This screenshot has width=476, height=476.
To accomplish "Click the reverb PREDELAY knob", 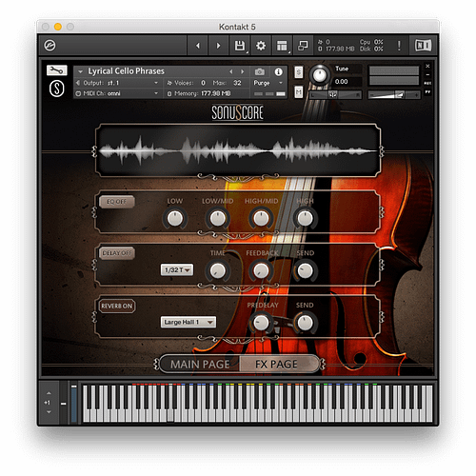I will tap(261, 323).
